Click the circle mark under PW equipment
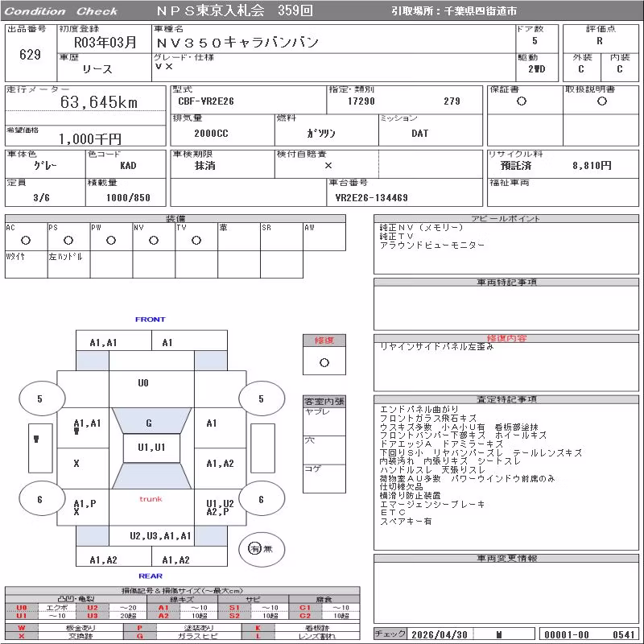The width and height of the screenshot is (644, 644). point(111,240)
